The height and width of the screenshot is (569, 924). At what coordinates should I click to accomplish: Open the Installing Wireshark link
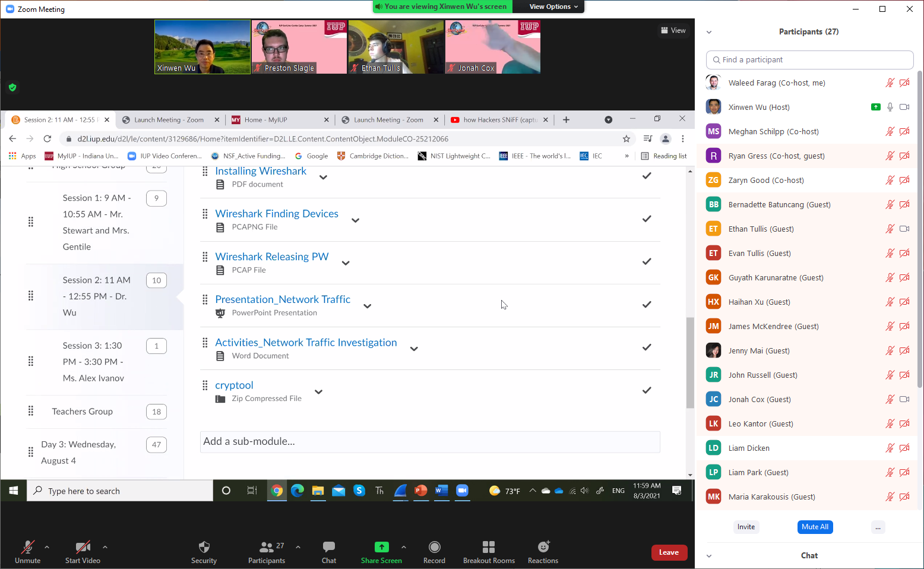pyautogui.click(x=261, y=171)
